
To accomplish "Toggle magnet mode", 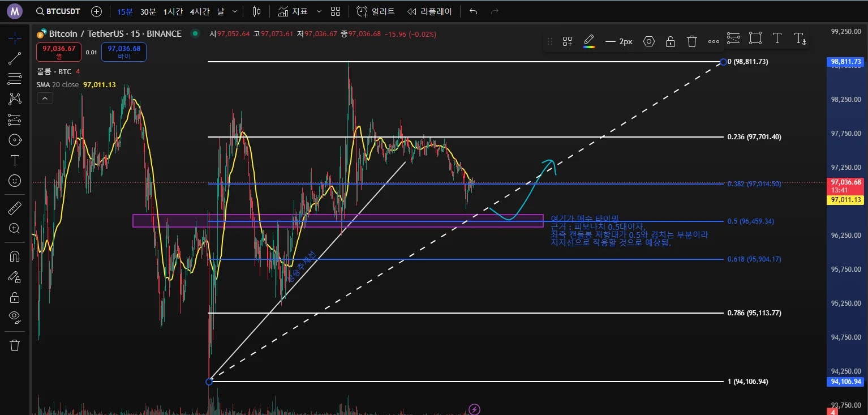I will pyautogui.click(x=15, y=256).
